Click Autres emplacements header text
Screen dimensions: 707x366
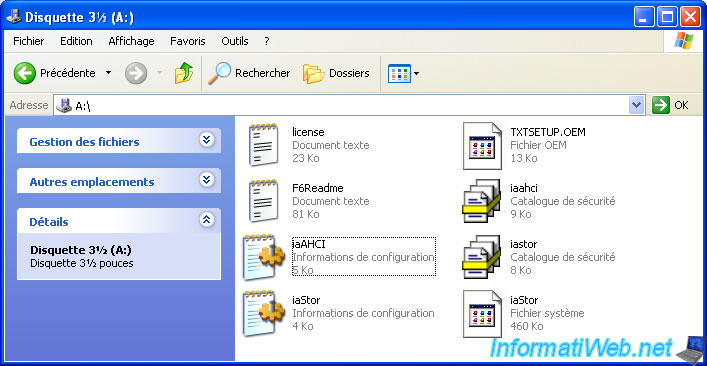point(92,182)
